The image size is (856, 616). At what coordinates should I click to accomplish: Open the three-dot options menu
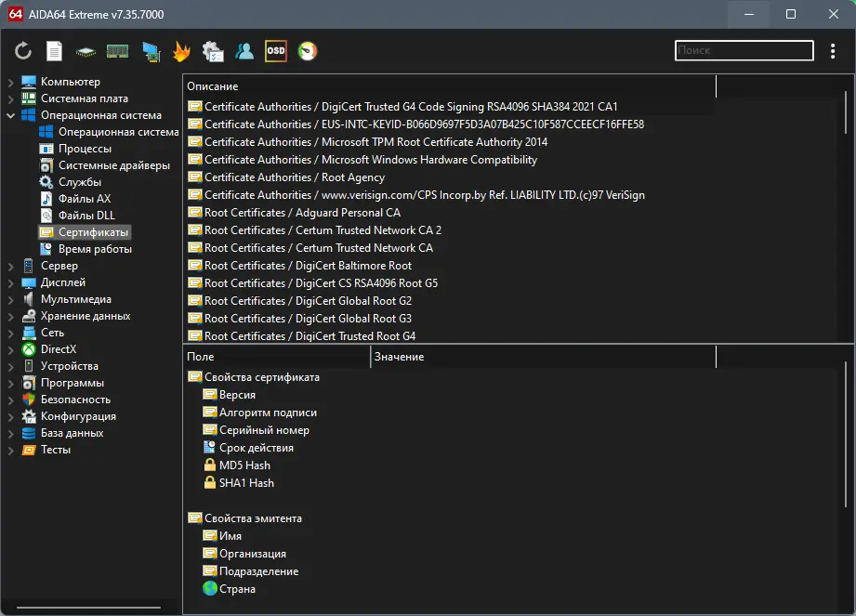(833, 51)
